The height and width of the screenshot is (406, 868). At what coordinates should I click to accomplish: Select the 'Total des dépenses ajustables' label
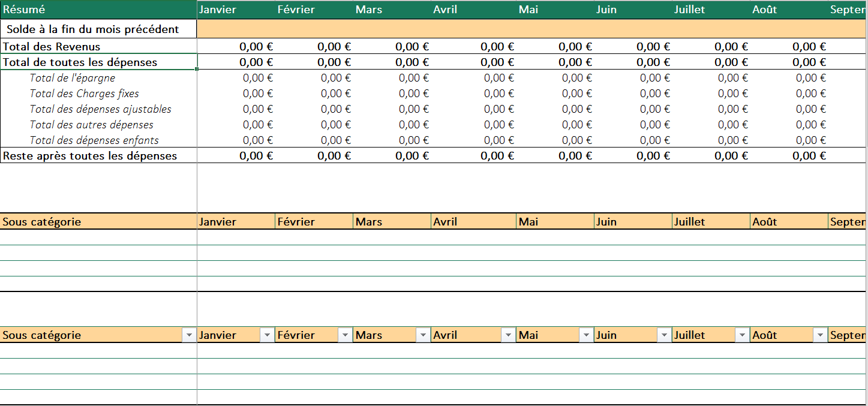[100, 109]
